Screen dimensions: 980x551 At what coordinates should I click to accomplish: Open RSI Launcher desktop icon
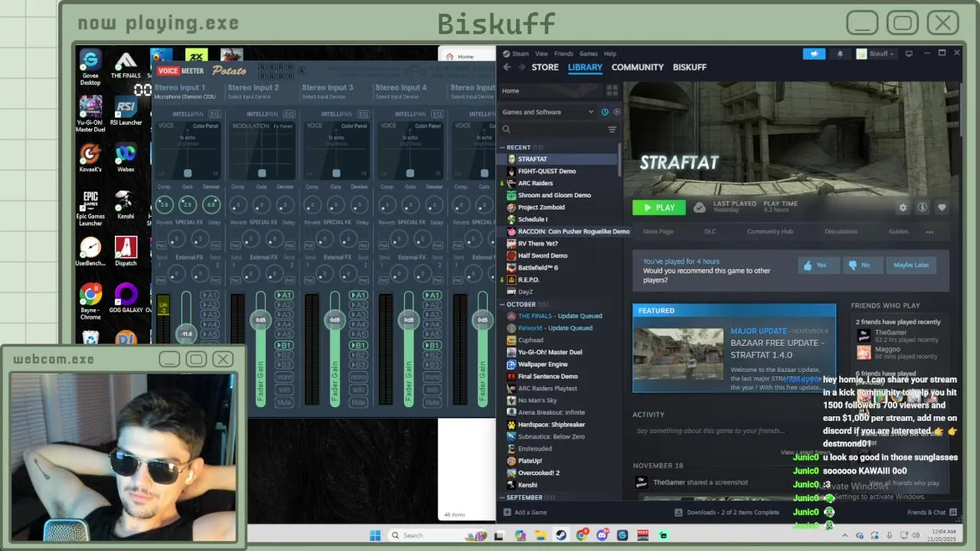point(126,111)
